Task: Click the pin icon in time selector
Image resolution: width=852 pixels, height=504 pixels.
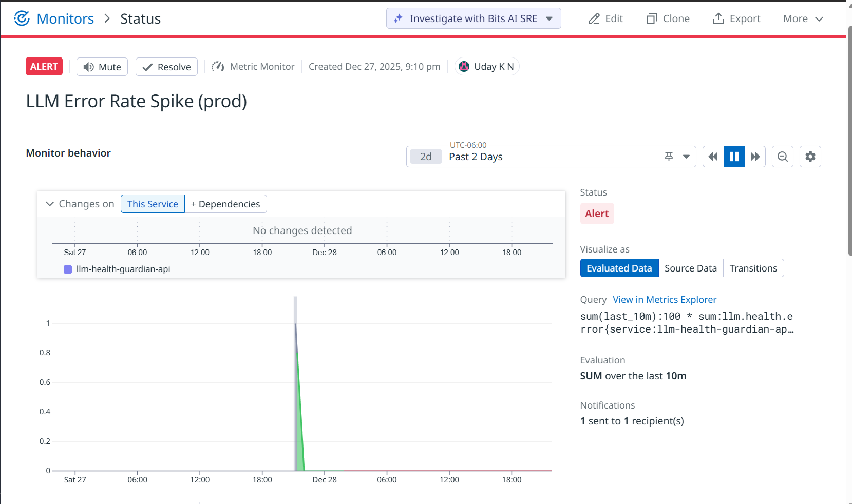Action: point(669,157)
